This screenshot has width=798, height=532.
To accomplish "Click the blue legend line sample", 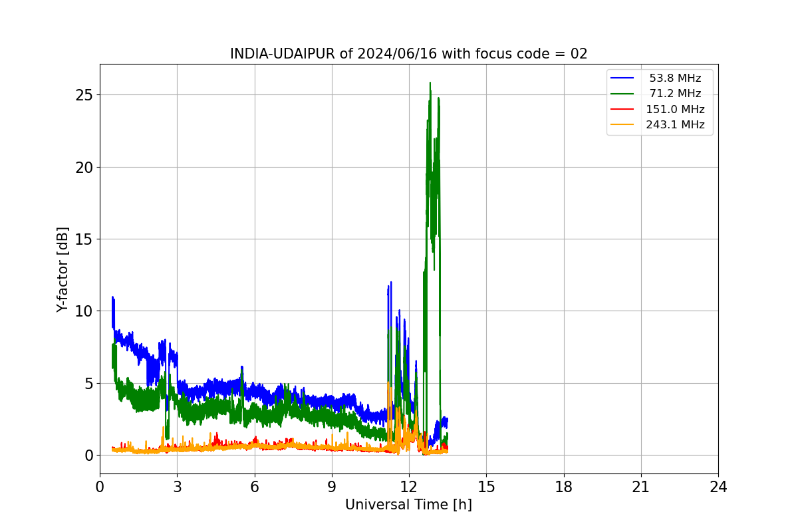I will point(622,78).
